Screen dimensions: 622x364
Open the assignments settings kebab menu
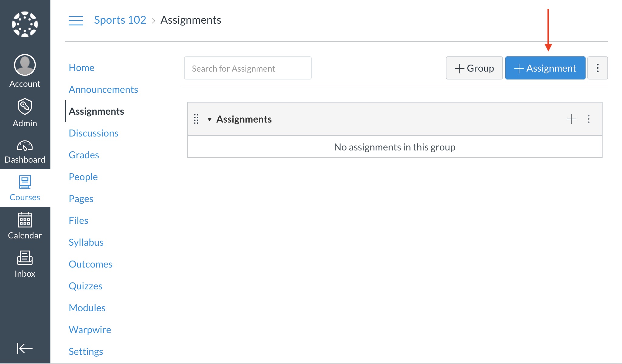597,68
